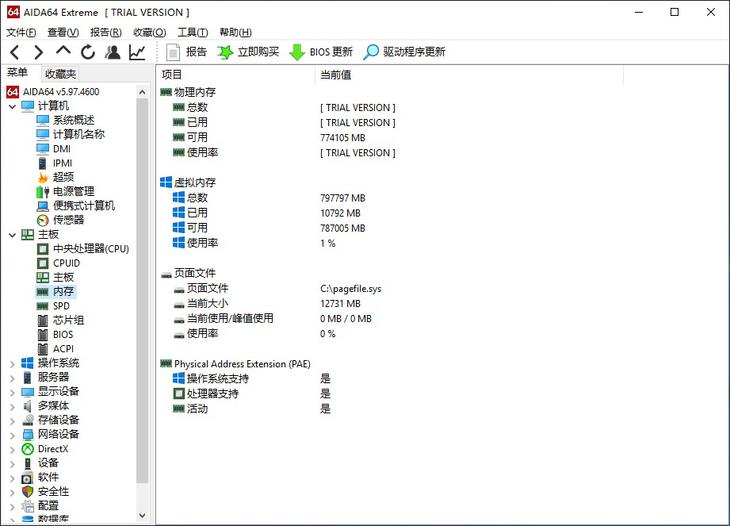Go back with the left arrow toolbar icon
The image size is (730, 526).
[x=15, y=52]
